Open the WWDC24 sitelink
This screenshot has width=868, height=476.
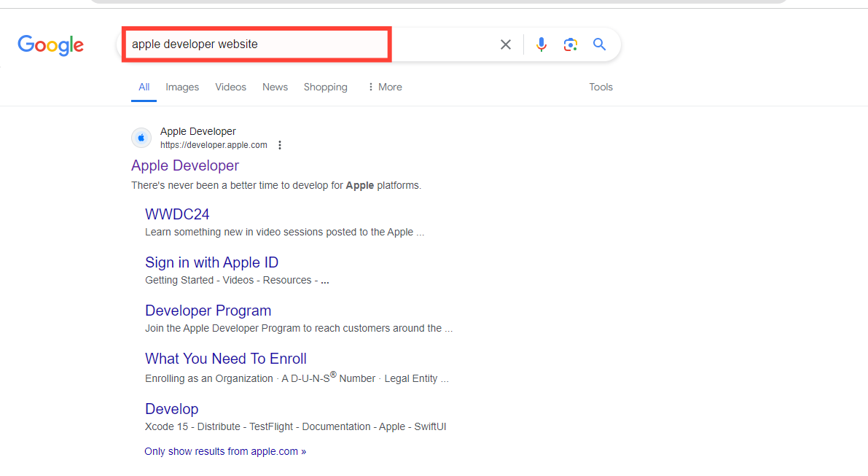point(177,214)
